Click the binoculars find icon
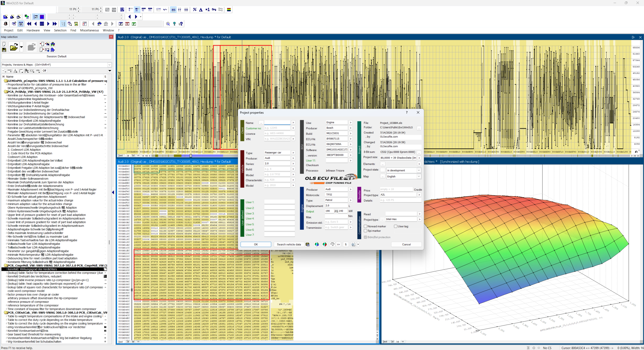 99,24
